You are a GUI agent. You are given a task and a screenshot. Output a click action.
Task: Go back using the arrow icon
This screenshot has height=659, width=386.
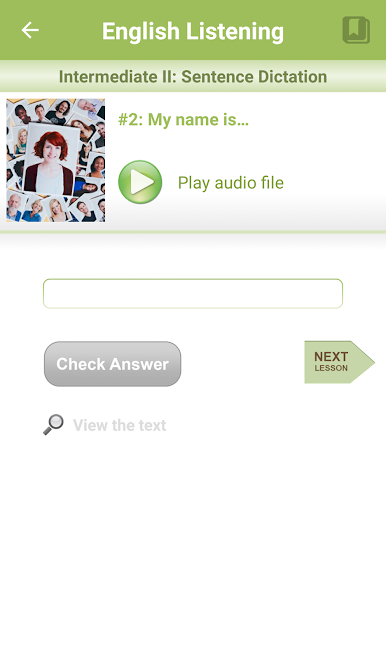[x=30, y=30]
